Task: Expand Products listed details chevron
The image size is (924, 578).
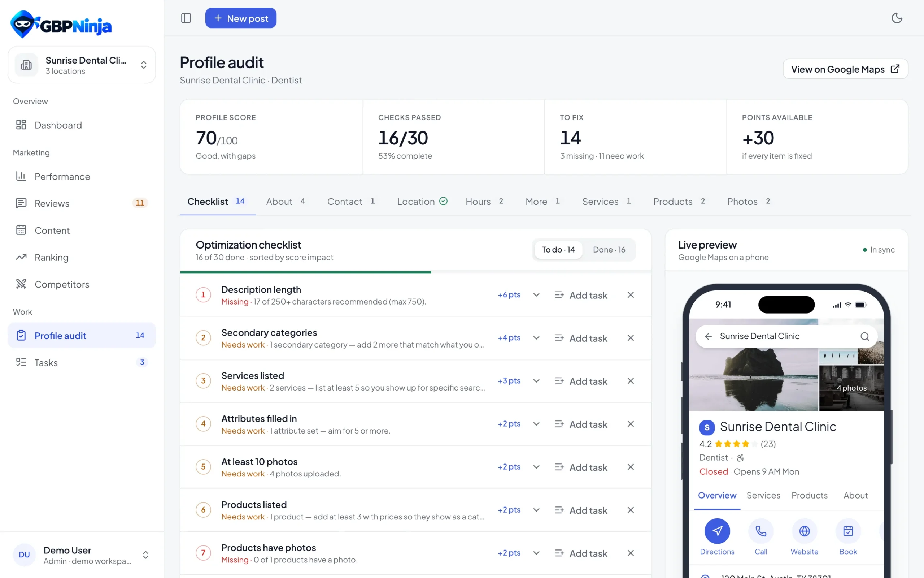Action: click(x=536, y=510)
